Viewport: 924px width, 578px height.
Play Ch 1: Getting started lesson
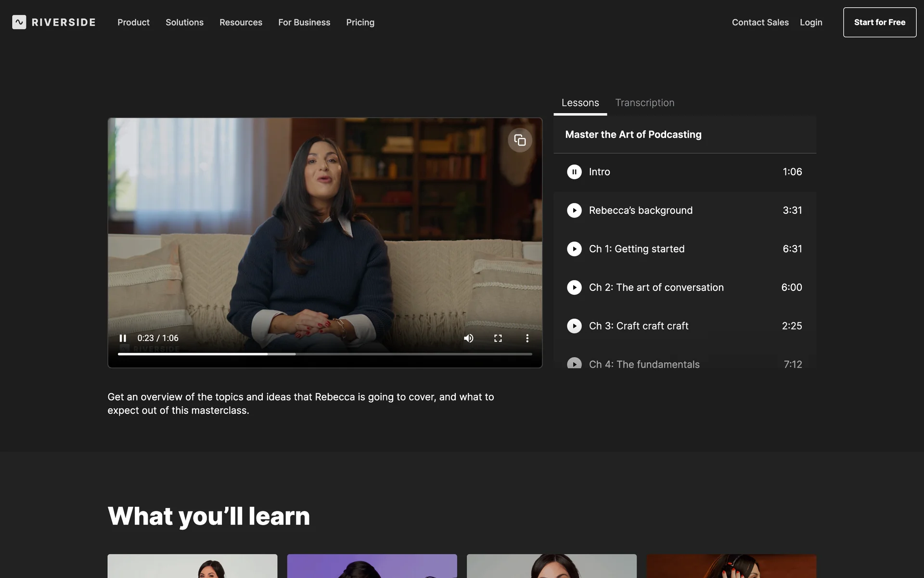[574, 249]
